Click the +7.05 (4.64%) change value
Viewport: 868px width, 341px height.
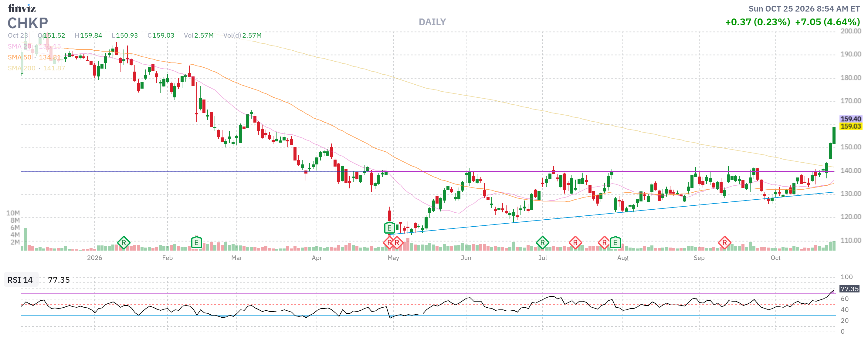(828, 22)
